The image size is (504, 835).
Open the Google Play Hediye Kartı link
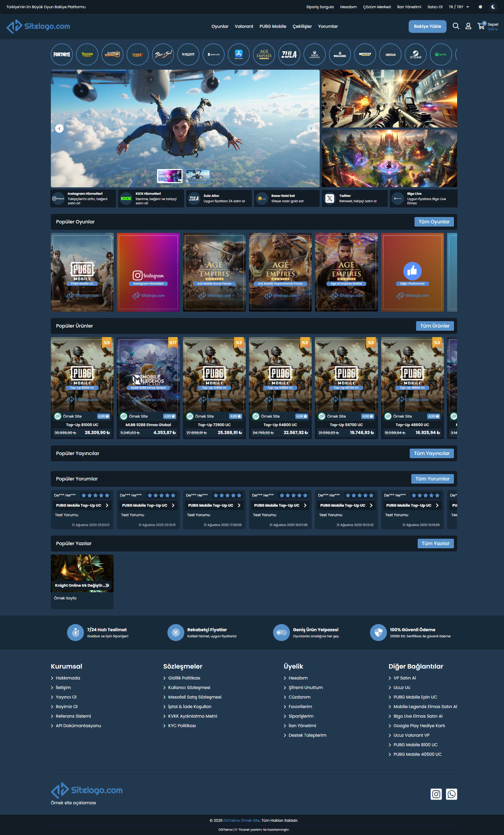tap(419, 726)
